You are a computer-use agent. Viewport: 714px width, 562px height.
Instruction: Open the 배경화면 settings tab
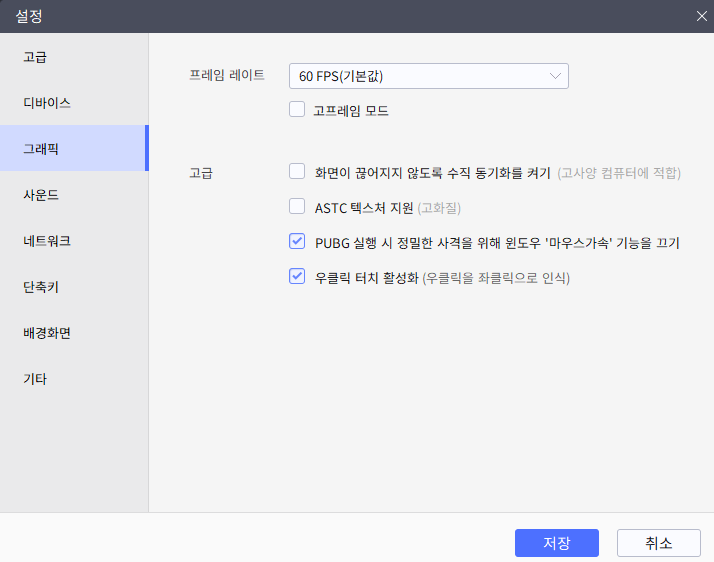coord(74,333)
